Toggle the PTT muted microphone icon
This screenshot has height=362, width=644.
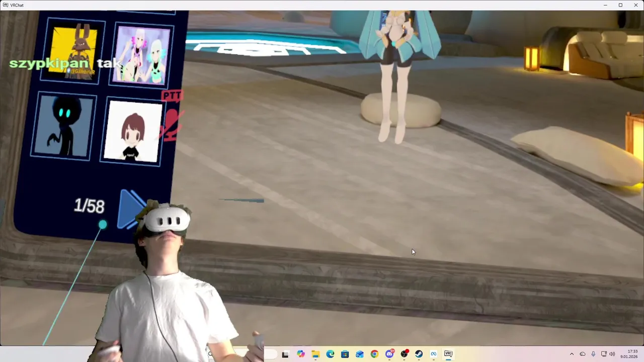(x=172, y=117)
